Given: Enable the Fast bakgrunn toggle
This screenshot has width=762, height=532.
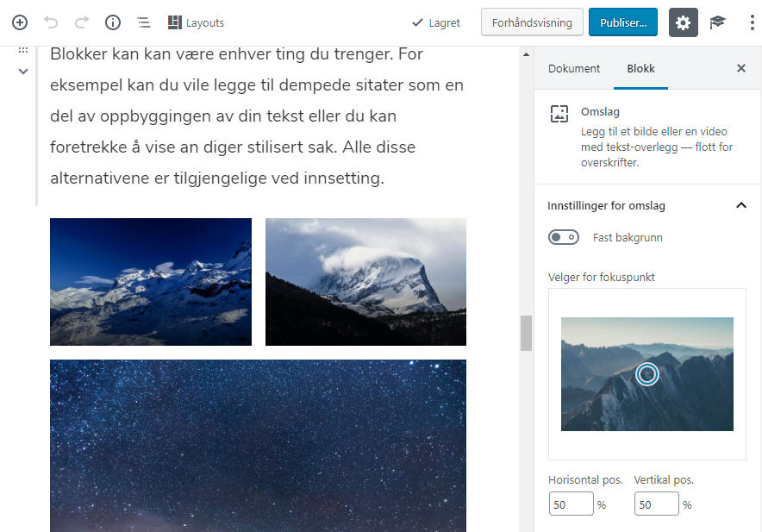Looking at the screenshot, I should click(x=564, y=237).
